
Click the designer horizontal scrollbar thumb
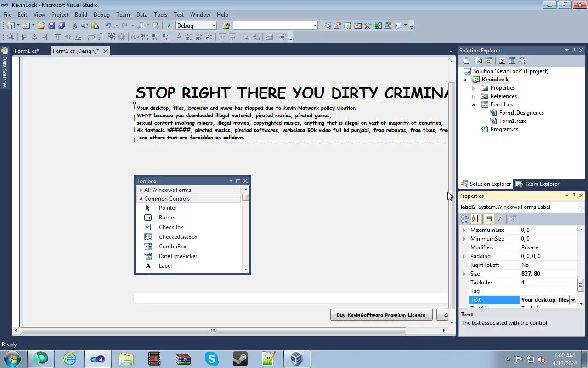point(213,330)
